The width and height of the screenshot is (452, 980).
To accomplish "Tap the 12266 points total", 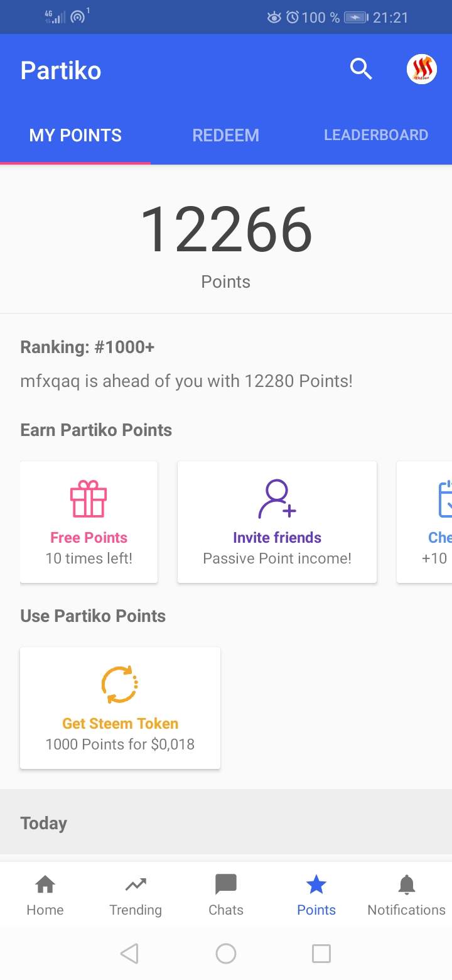I will coord(226,230).
